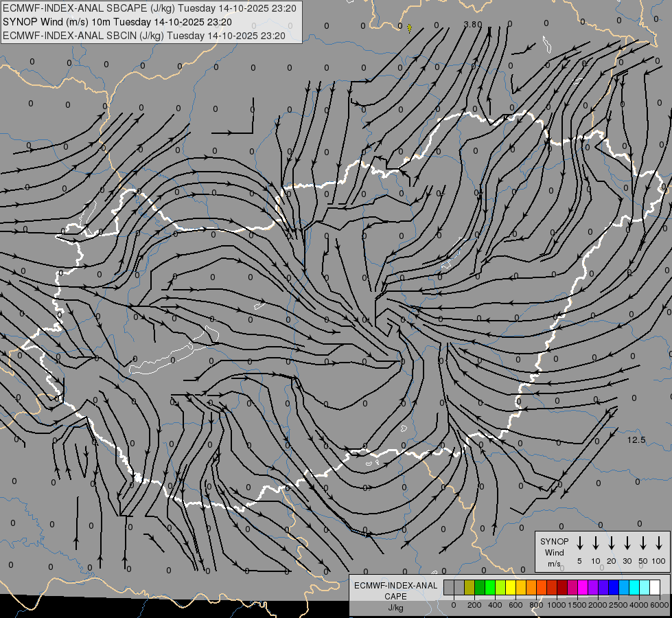Pick the dark green CAPE legend swatch
Screen dimensions: 672x618
pos(480,587)
